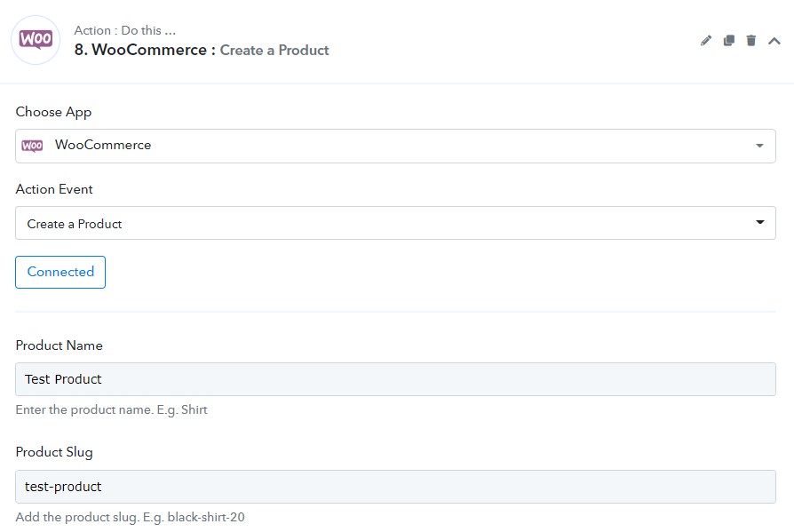Click hint text 'Add the product slug. E.g. black-shirt-20'
The width and height of the screenshot is (794, 532).
pyautogui.click(x=131, y=517)
